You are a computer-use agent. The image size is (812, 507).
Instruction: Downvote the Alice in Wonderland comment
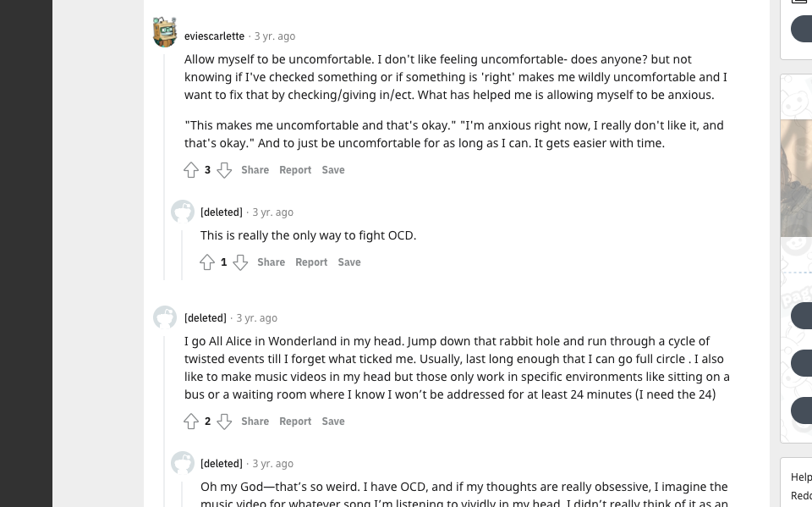[x=224, y=422]
